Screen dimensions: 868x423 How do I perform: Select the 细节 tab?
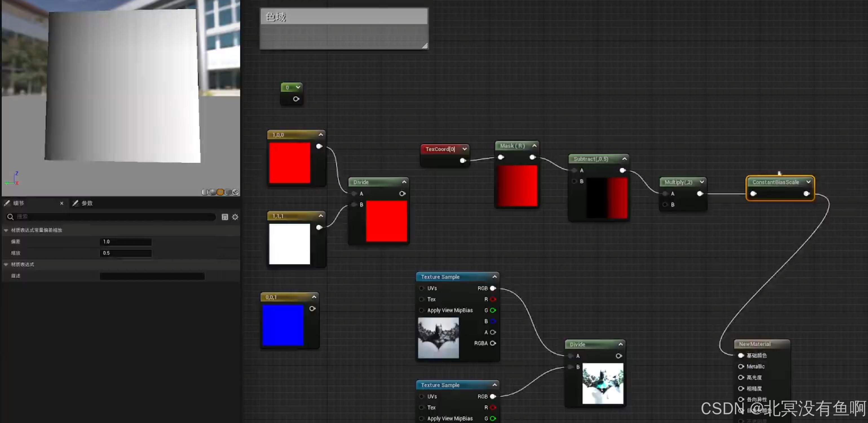(x=18, y=203)
